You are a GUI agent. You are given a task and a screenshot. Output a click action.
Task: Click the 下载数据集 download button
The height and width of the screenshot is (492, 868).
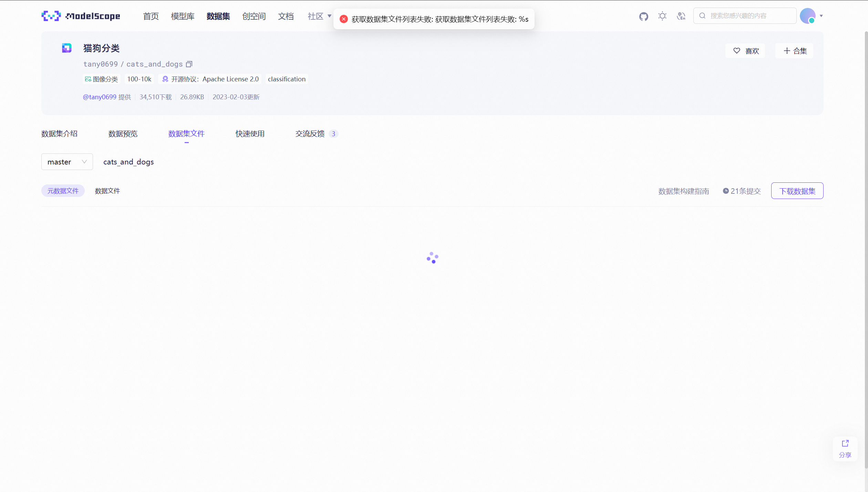pyautogui.click(x=797, y=191)
